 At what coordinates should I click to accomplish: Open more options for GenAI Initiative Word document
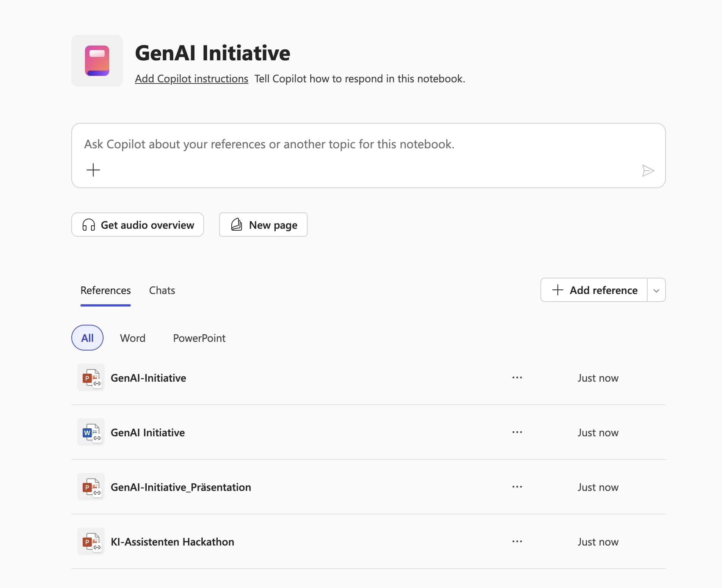click(x=517, y=432)
